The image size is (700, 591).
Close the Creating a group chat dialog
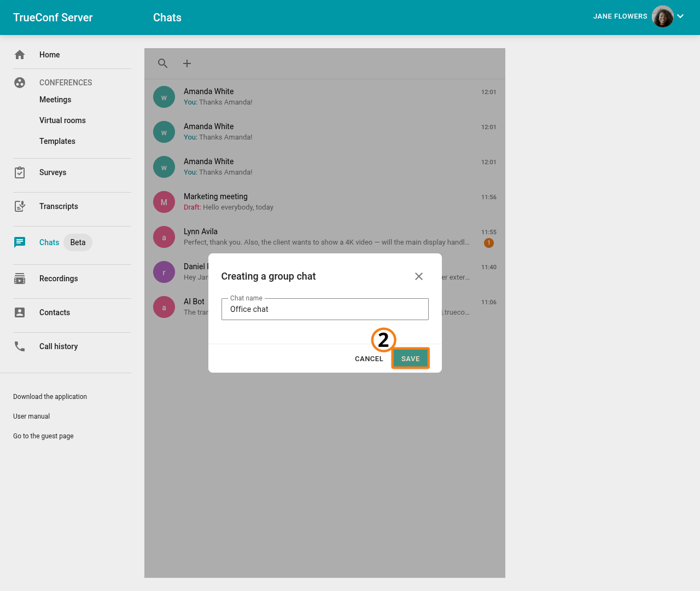tap(419, 276)
